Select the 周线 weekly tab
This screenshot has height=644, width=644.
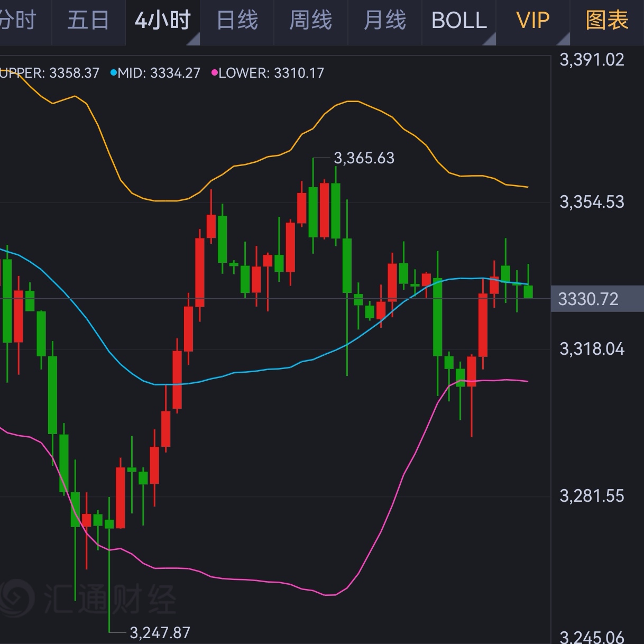pos(311,21)
